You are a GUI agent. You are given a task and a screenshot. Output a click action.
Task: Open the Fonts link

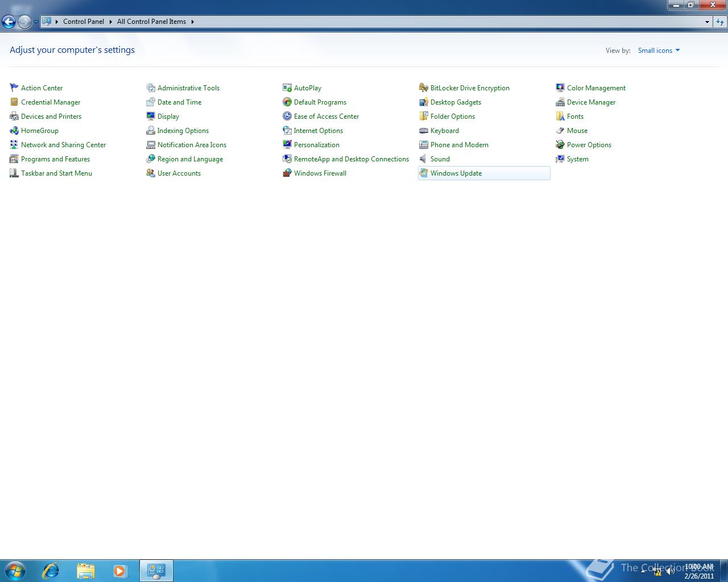click(575, 117)
